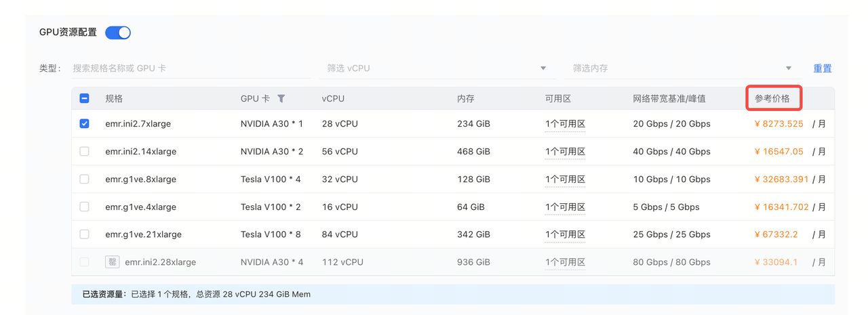
Task: Click the price ¥ 67332.2 value
Action: point(776,234)
